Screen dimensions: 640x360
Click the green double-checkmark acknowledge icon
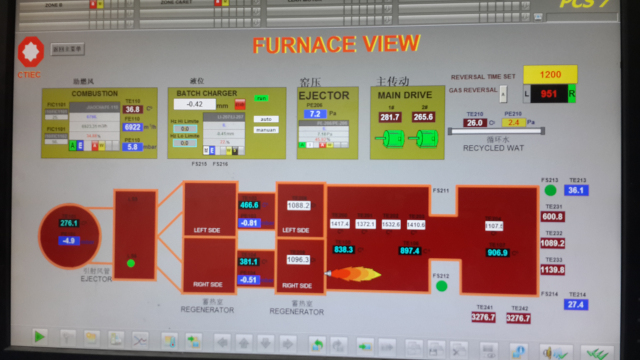click(x=597, y=353)
